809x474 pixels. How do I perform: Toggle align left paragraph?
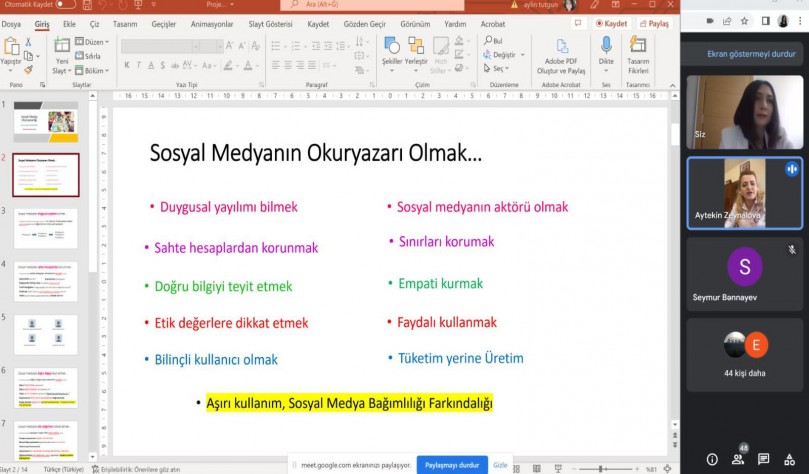pyautogui.click(x=276, y=66)
